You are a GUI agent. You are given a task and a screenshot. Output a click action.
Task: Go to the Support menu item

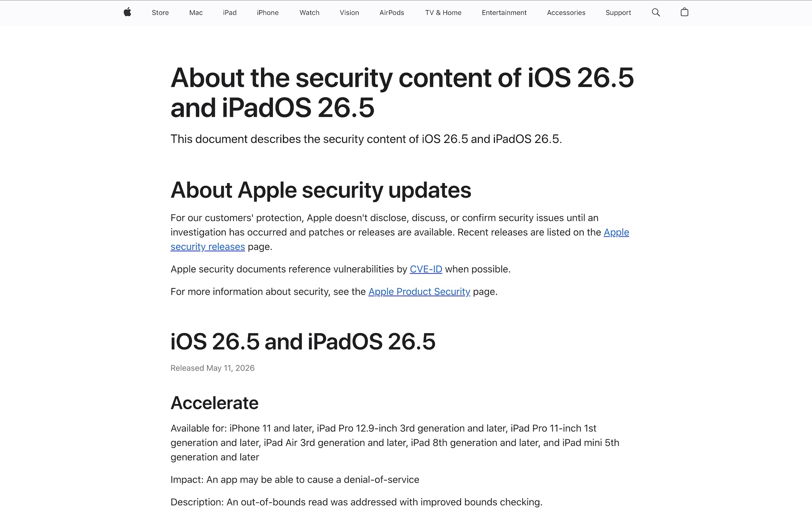click(x=618, y=13)
